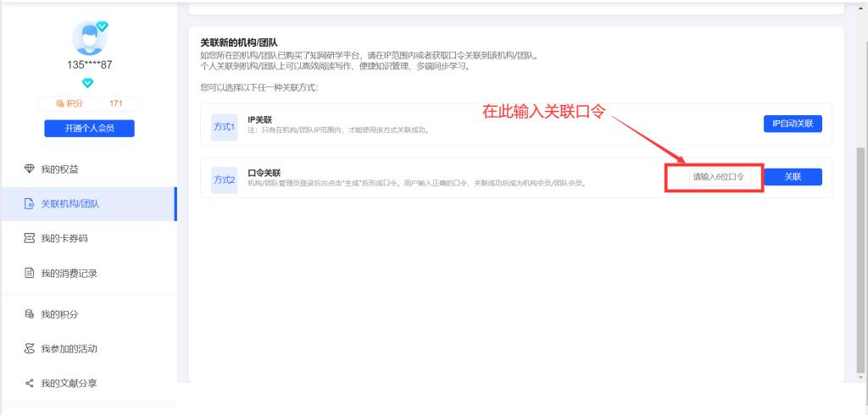Click the user avatar picture
The width and height of the screenshot is (868, 415).
pyautogui.click(x=88, y=39)
